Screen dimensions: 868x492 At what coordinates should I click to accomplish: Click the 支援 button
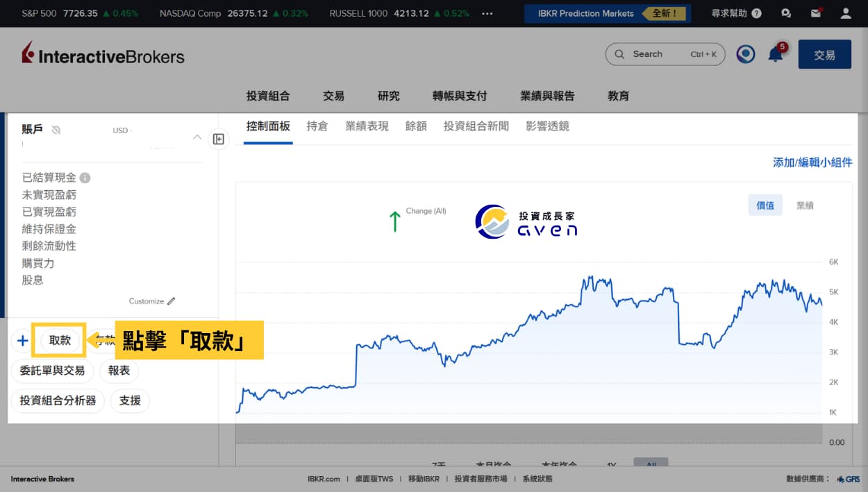[x=130, y=400]
